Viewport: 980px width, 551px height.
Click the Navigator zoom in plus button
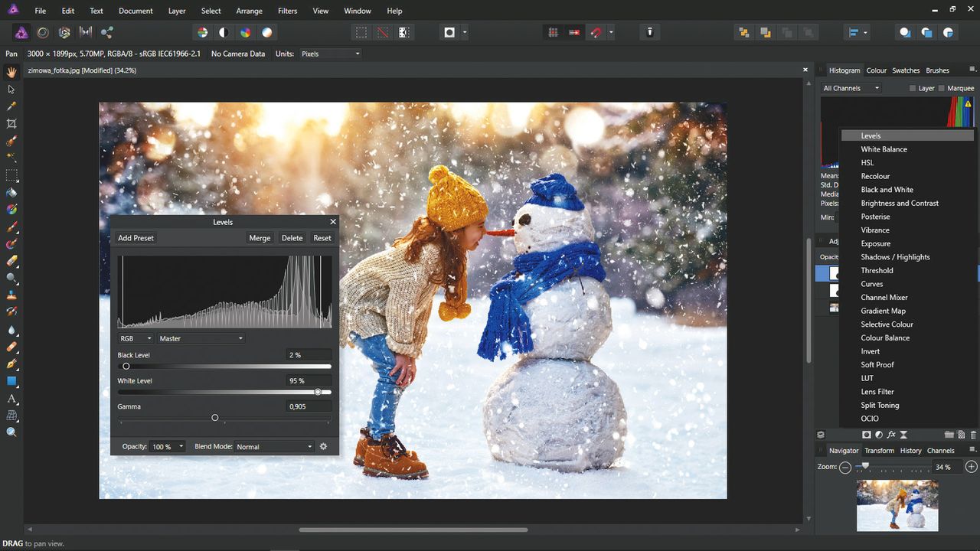tap(971, 467)
